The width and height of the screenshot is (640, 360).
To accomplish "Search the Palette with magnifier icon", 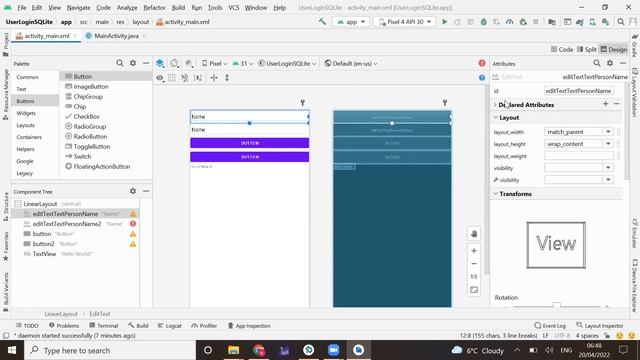I will click(120, 63).
